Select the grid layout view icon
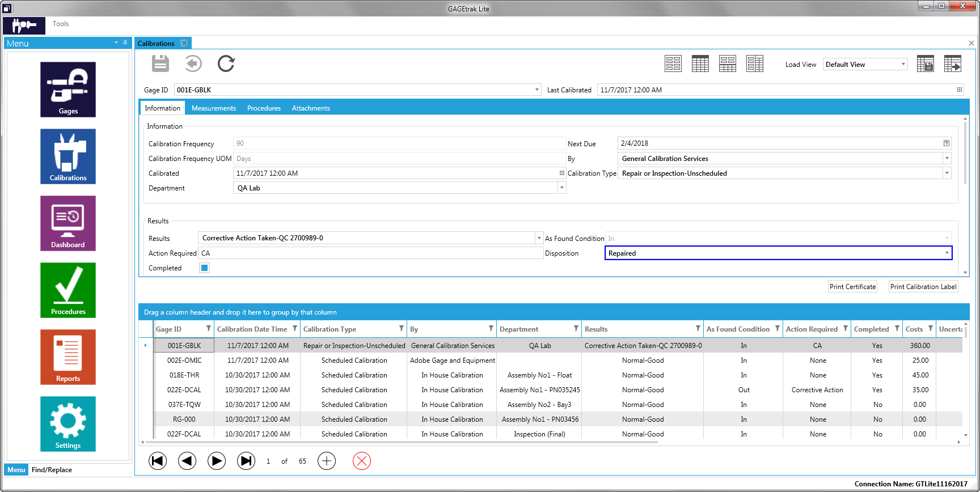 [x=700, y=63]
